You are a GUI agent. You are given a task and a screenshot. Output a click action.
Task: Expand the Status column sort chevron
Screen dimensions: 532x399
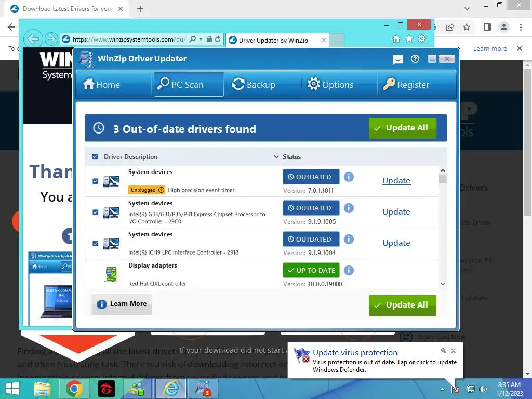pyautogui.click(x=276, y=157)
